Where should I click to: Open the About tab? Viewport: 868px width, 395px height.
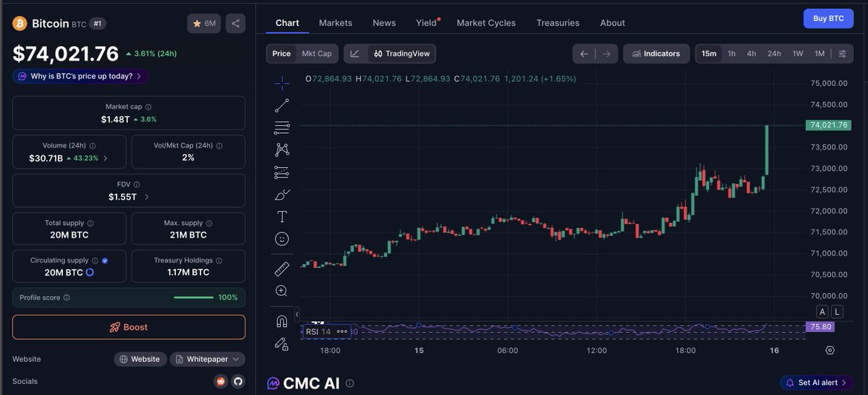(x=613, y=22)
